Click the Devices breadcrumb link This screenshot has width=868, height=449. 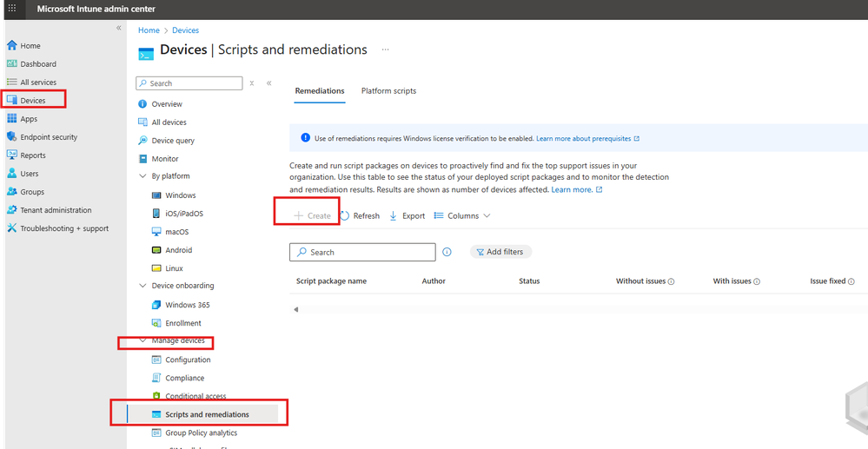(185, 30)
